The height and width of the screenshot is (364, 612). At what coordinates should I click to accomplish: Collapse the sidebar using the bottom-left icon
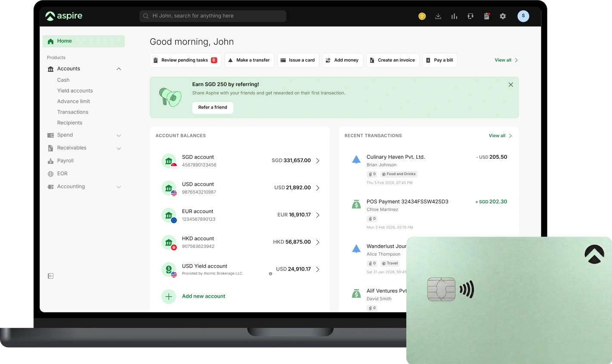point(50,276)
